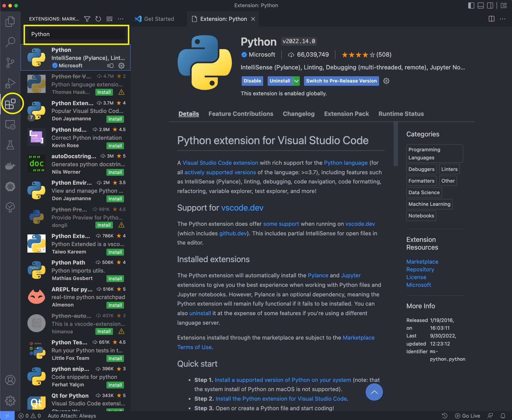Screen dimensions: 512x420
Task: Open the License resource link
Action: pyautogui.click(x=416, y=277)
